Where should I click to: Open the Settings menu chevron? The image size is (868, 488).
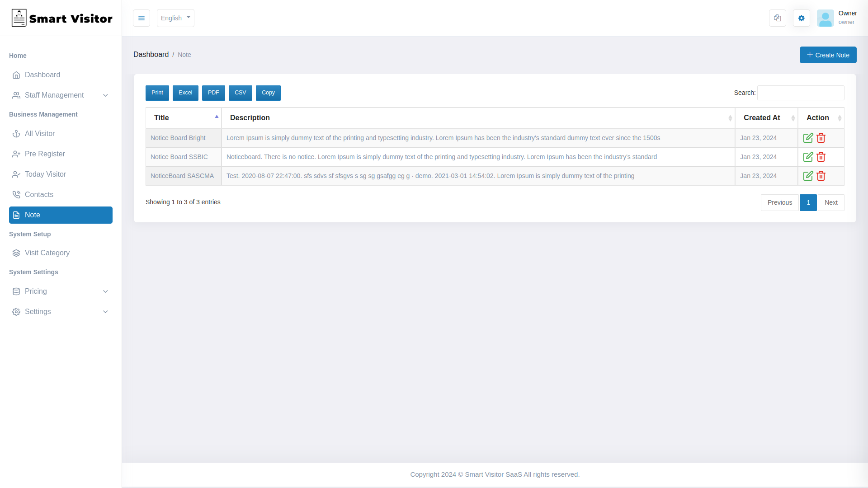105,312
